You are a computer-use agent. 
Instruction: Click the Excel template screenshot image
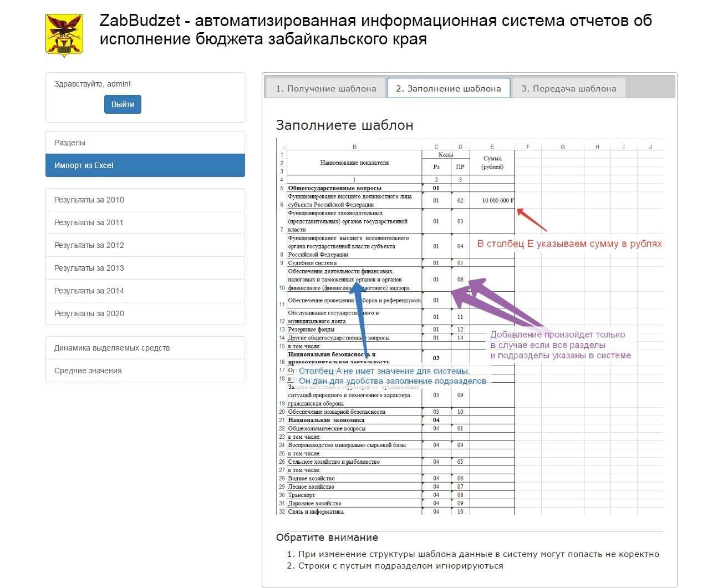469,326
